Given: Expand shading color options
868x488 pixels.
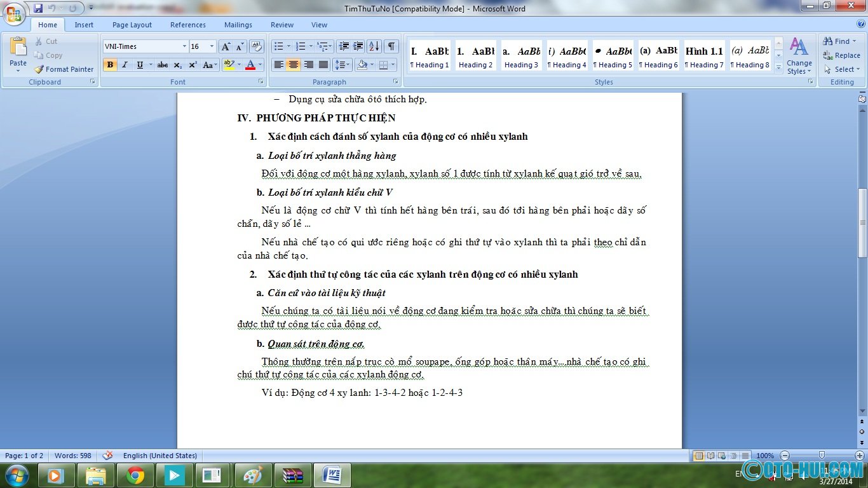Looking at the screenshot, I should [372, 65].
